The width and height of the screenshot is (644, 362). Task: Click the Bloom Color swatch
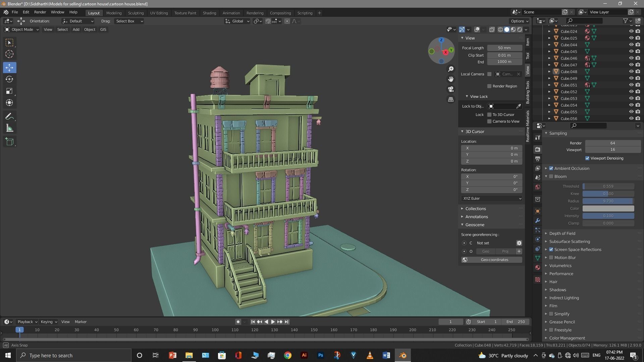(x=608, y=208)
